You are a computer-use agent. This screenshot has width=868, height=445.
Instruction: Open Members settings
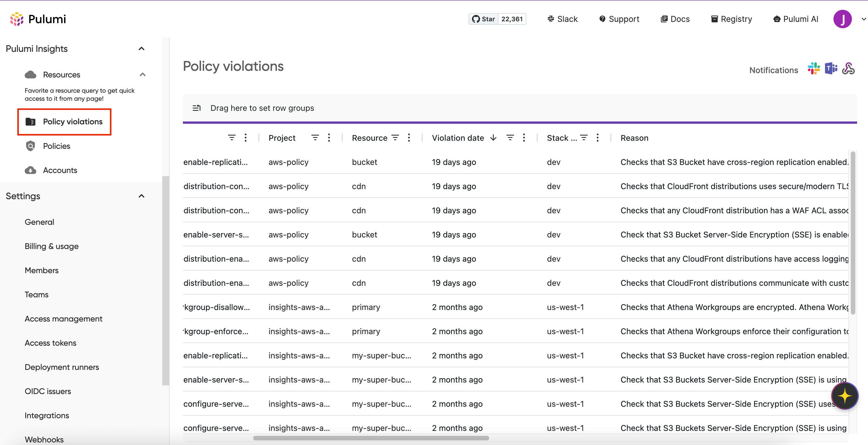(41, 270)
